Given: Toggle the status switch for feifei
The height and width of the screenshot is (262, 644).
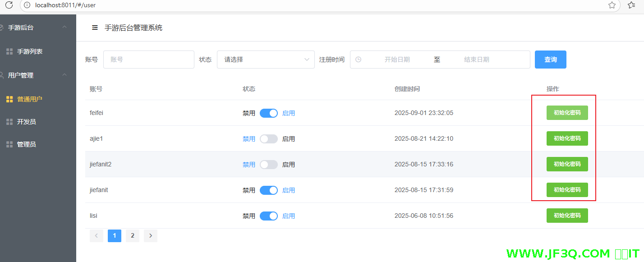Looking at the screenshot, I should [x=268, y=113].
